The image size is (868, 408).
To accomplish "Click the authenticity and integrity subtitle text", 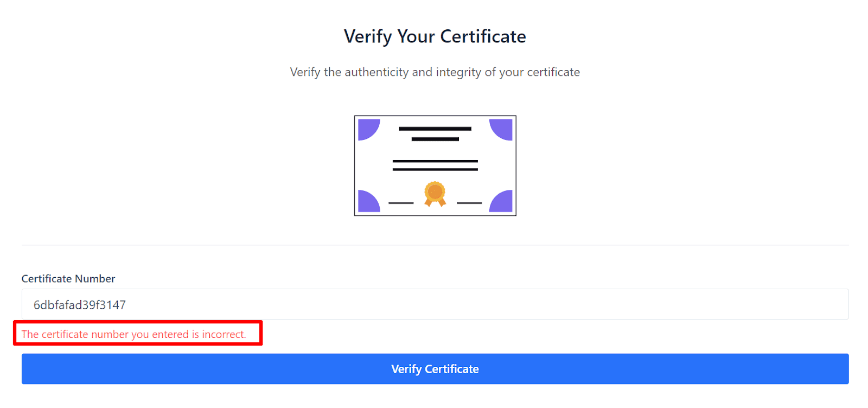I will [435, 72].
